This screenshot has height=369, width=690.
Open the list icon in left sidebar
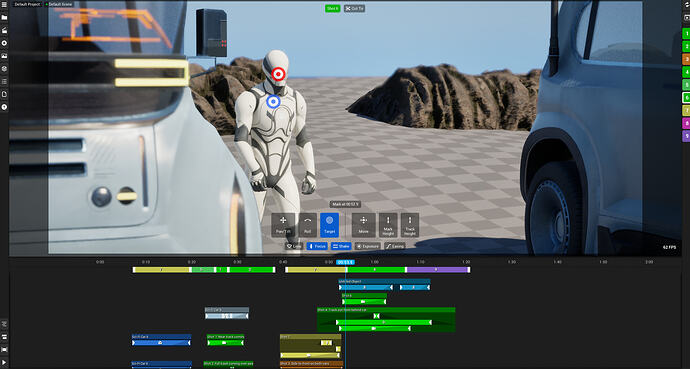[x=4, y=81]
